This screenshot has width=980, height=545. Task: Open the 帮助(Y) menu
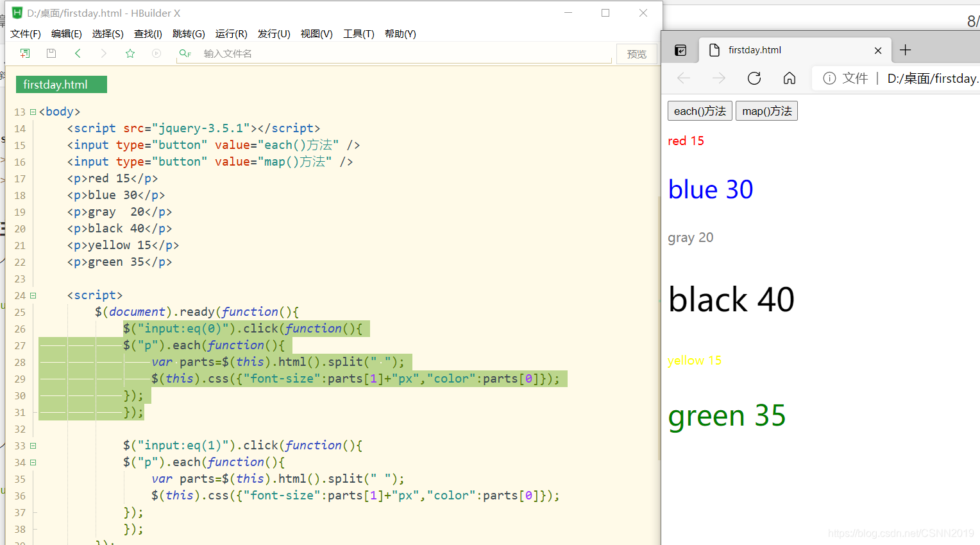click(400, 33)
